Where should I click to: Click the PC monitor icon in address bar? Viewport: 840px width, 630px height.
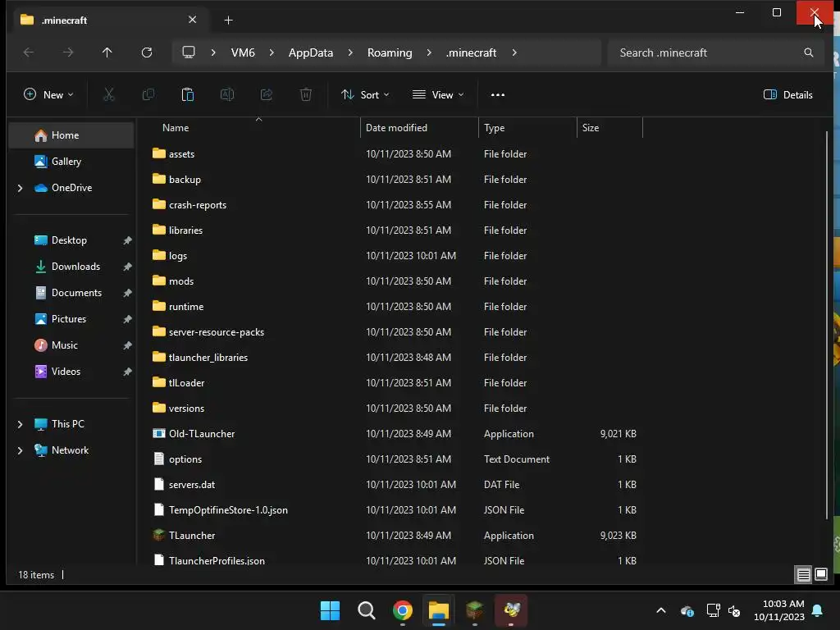pyautogui.click(x=189, y=52)
